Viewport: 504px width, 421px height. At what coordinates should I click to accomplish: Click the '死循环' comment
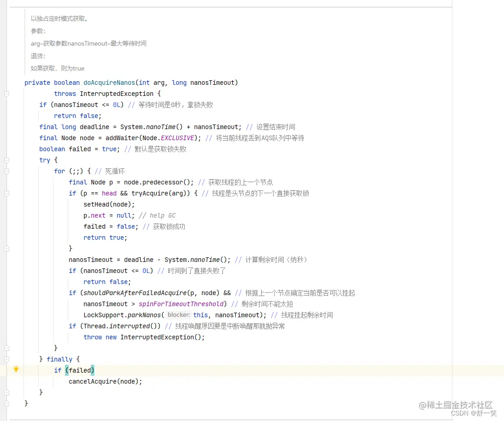tap(115, 172)
